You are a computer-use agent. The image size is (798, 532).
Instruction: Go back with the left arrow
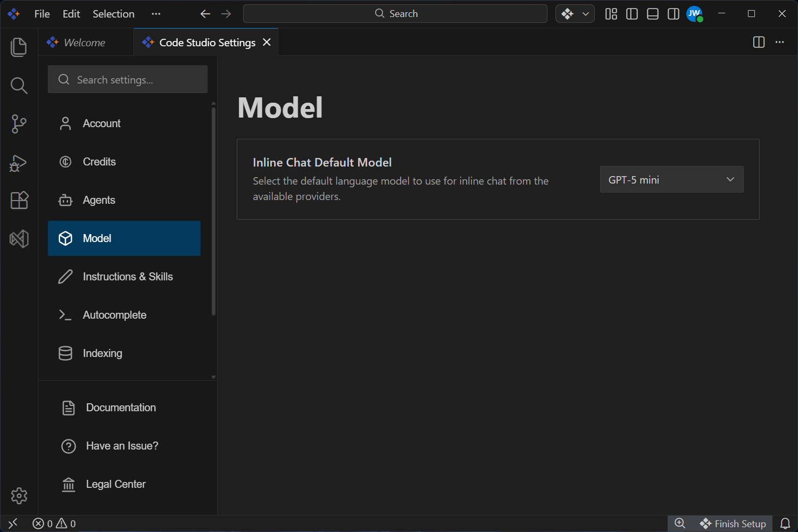tap(205, 14)
